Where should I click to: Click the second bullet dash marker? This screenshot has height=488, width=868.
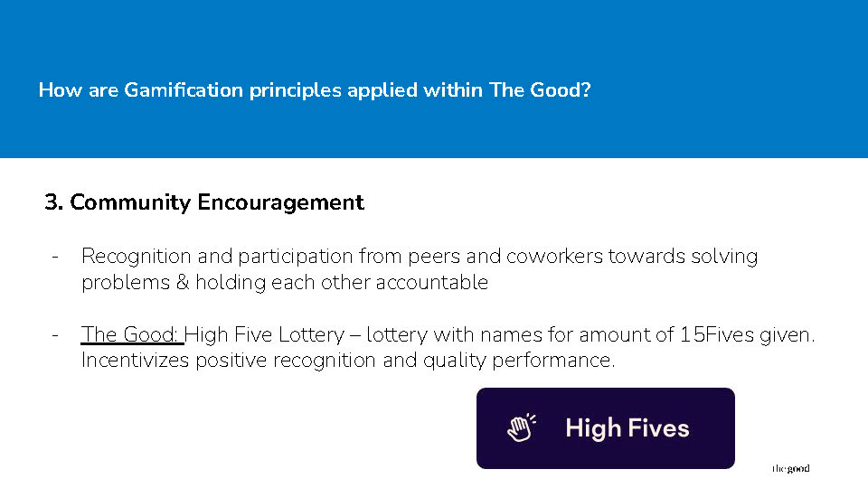[55, 335]
